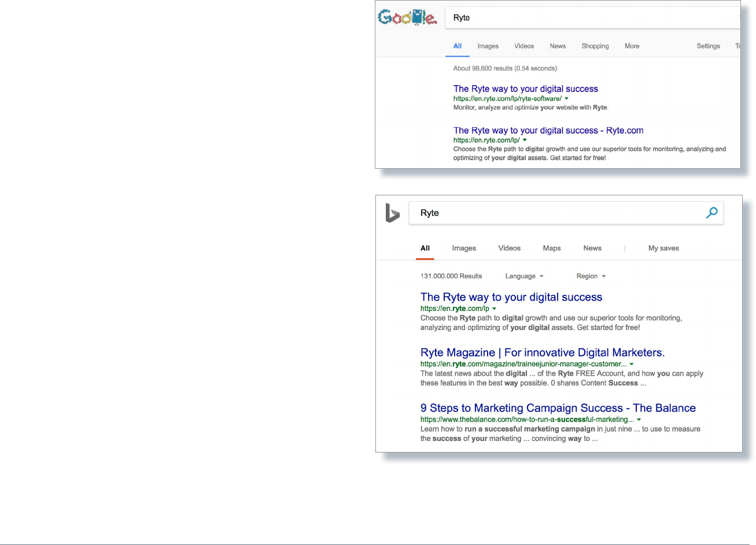Click Bing snippet starting 'The latest news about'
The image size is (756, 545).
[x=562, y=379]
